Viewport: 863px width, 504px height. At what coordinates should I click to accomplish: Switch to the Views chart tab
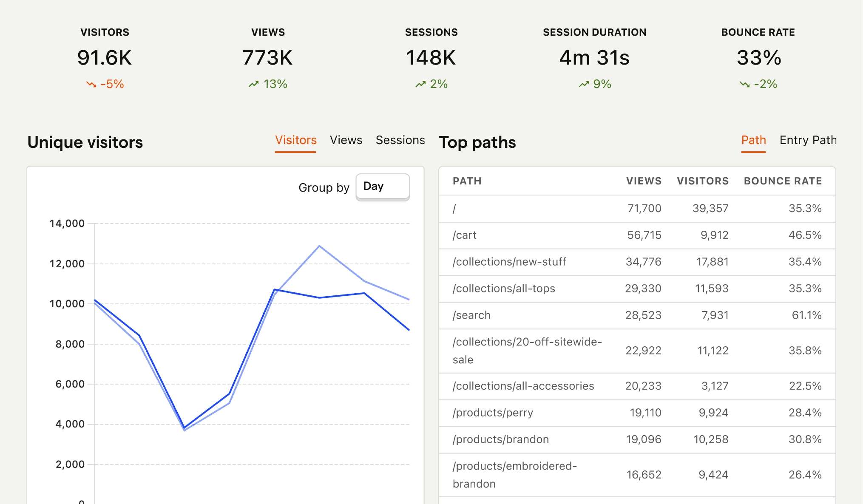[346, 140]
